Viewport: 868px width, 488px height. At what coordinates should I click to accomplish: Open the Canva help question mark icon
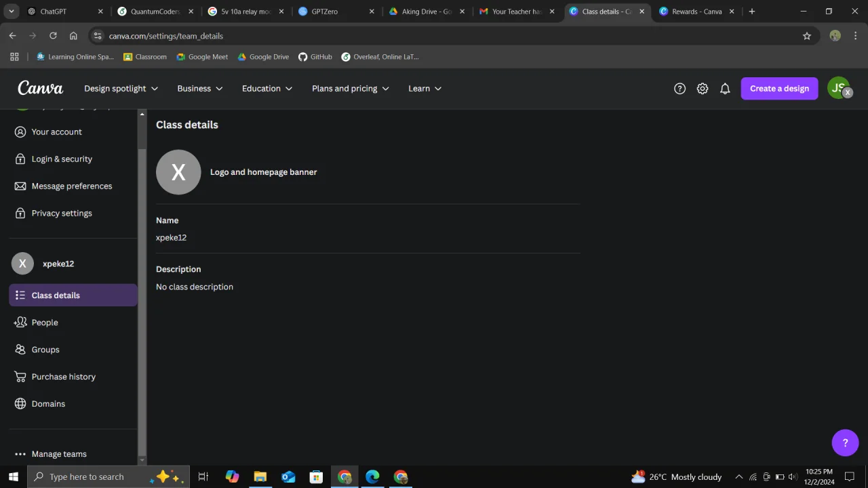click(679, 89)
